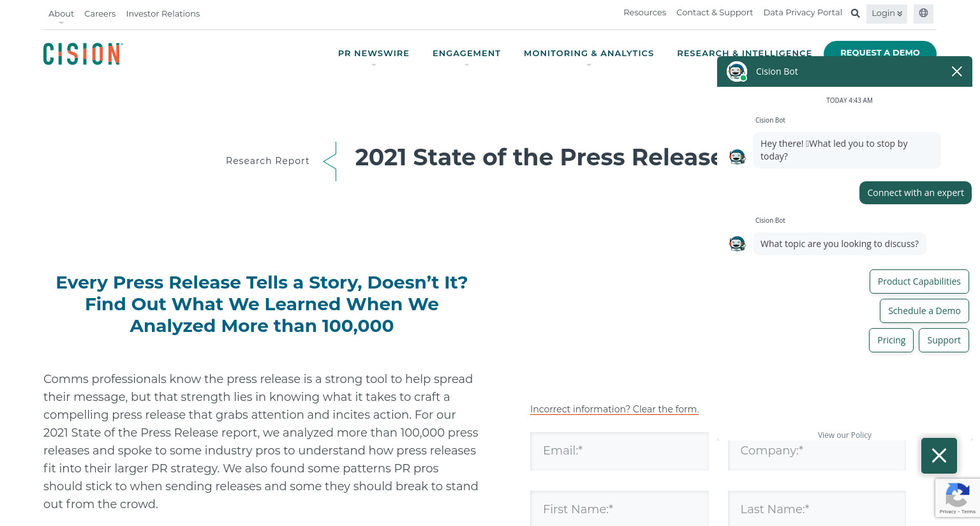The height and width of the screenshot is (526, 980).
Task: Open the globe language selector
Action: click(x=923, y=13)
